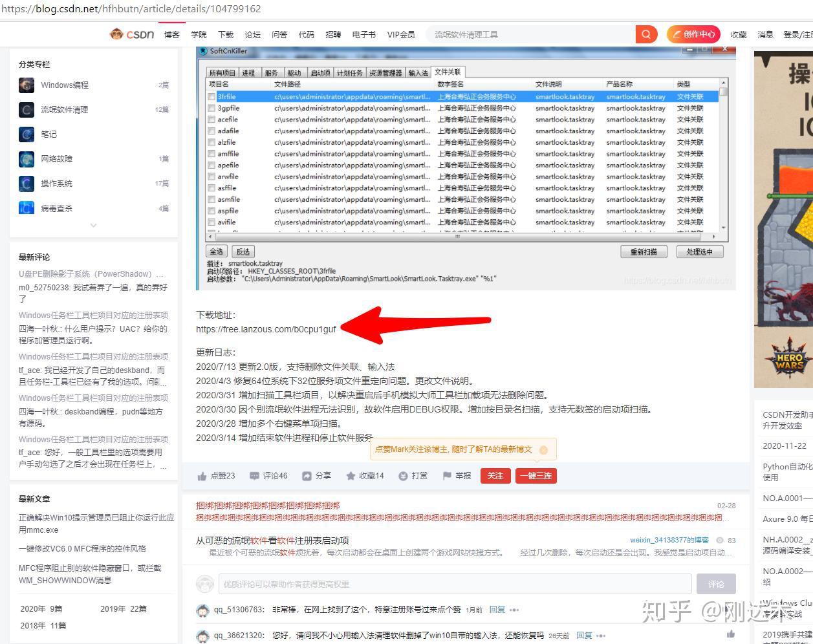813x644 pixels.
Task: Click the 笔记 category icon
Action: (27, 134)
